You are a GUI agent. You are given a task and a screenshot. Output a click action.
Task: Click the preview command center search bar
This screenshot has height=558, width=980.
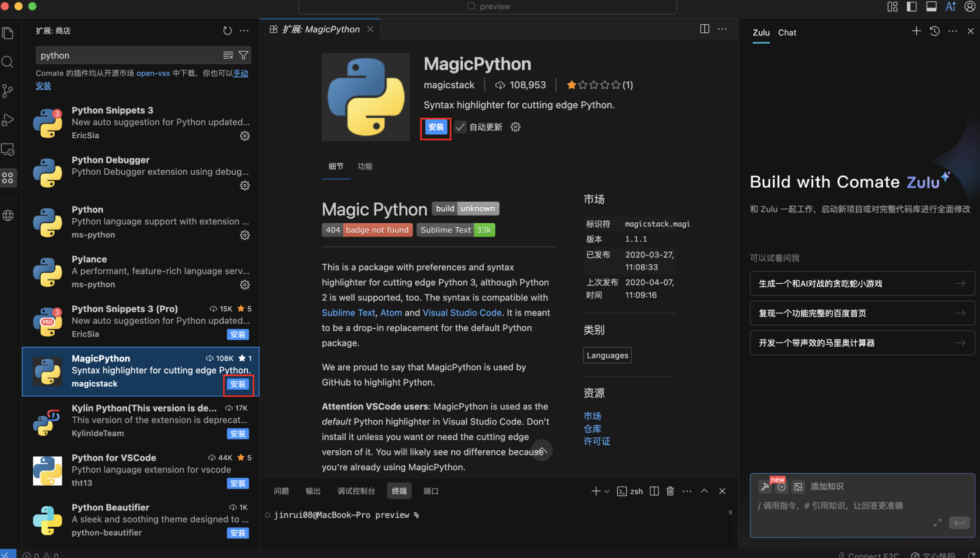point(488,6)
